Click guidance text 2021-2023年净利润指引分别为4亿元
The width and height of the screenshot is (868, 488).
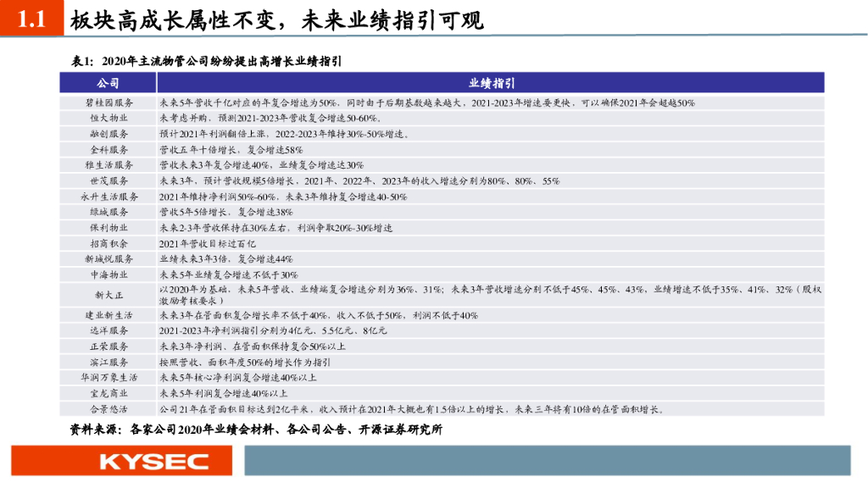(x=236, y=331)
